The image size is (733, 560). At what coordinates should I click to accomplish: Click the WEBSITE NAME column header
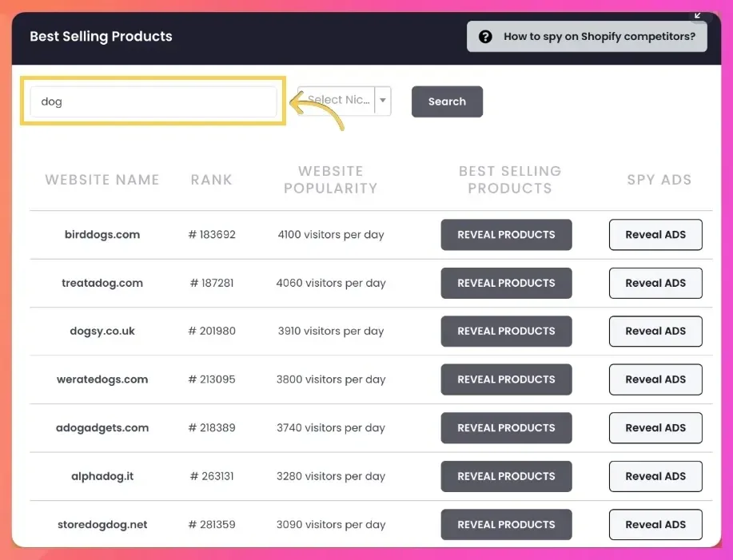coord(102,180)
